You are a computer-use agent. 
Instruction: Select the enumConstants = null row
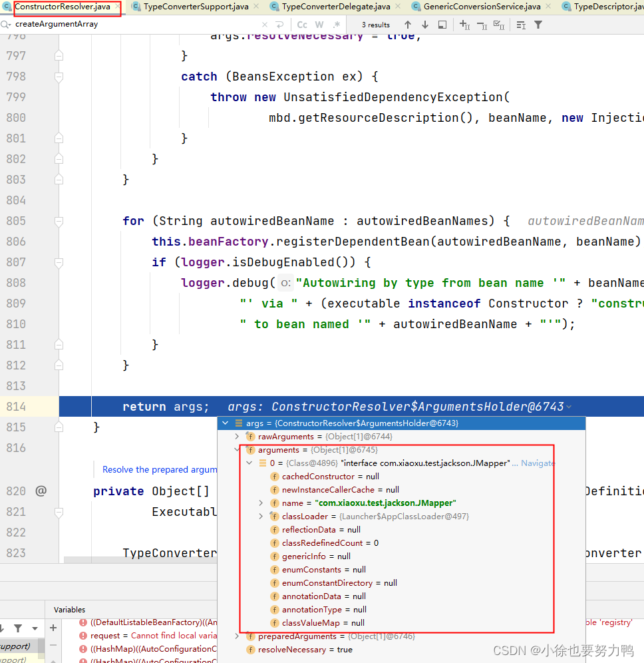coord(401,570)
